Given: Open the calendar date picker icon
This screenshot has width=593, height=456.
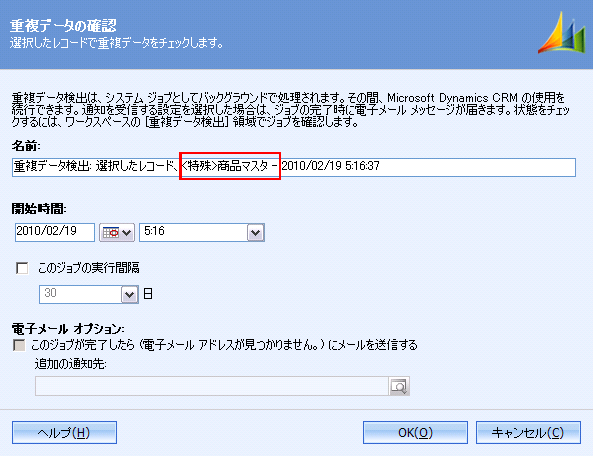Looking at the screenshot, I should pos(117,233).
